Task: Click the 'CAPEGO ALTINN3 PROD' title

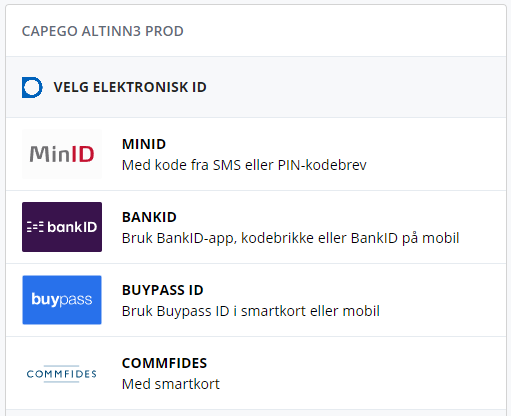Action: [x=103, y=31]
